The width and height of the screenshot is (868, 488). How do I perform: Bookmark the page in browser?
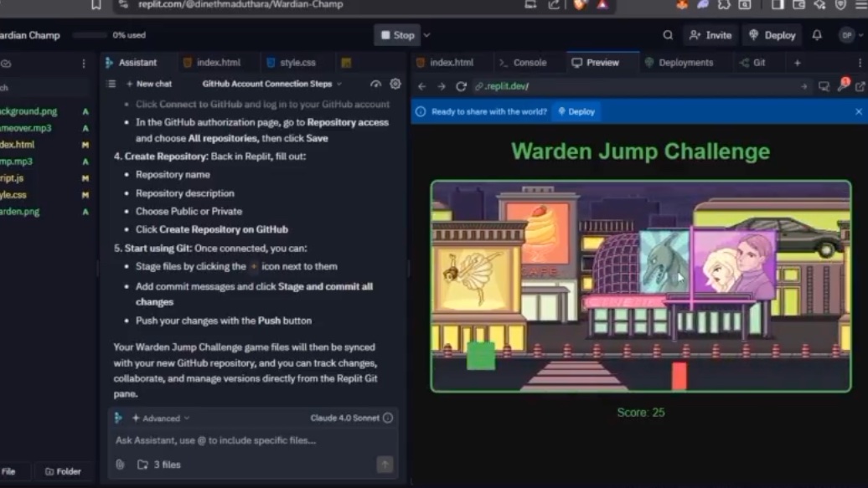point(96,4)
